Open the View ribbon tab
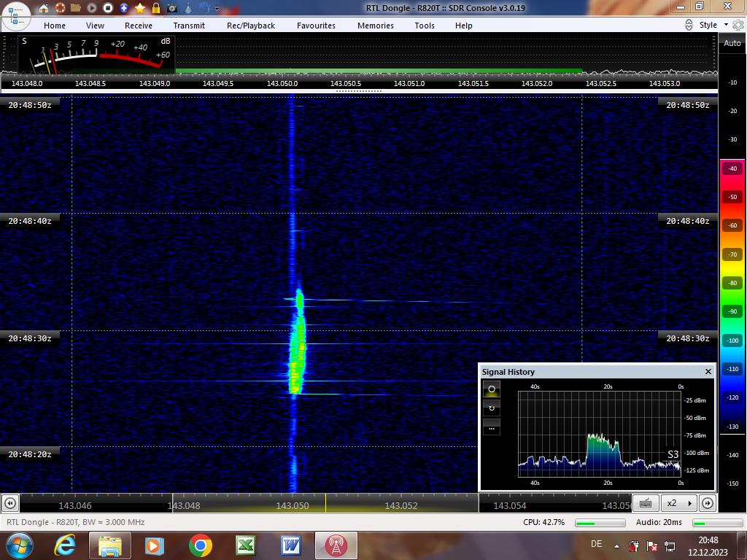This screenshot has width=747, height=560. tap(95, 26)
